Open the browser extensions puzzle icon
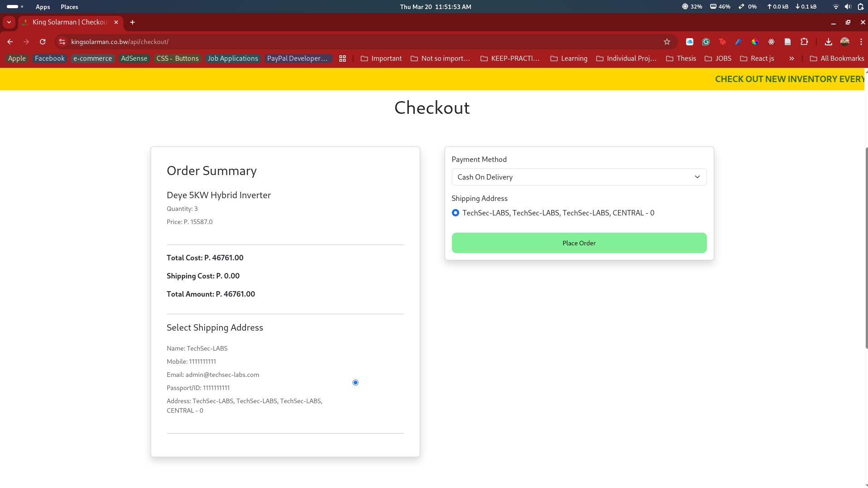The image size is (868, 488). click(804, 42)
